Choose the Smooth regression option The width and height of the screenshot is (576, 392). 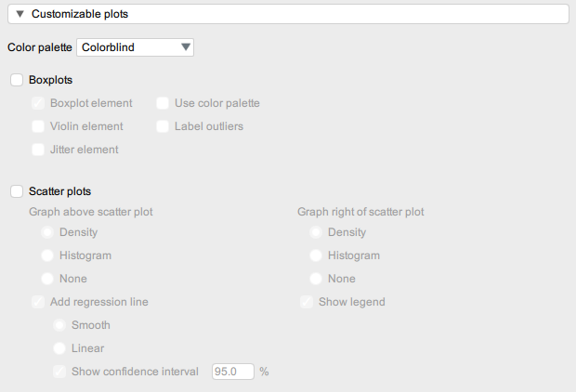(59, 325)
